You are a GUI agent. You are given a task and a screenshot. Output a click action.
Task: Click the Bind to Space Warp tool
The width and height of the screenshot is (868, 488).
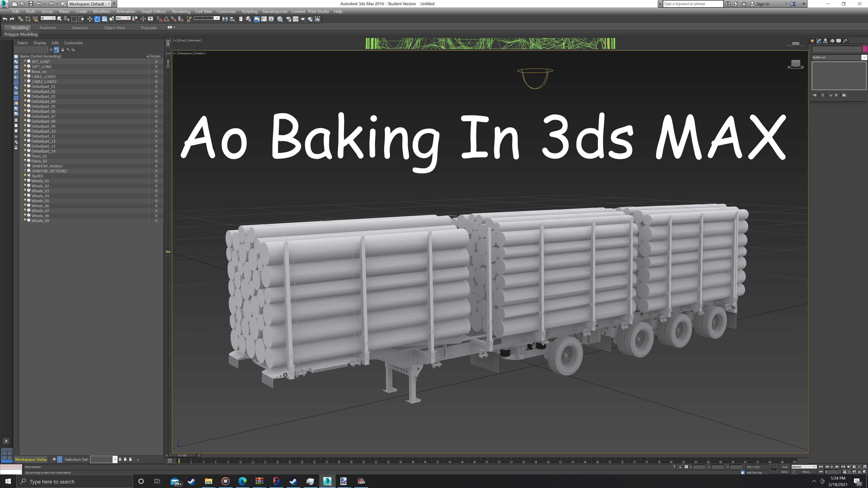[x=35, y=19]
